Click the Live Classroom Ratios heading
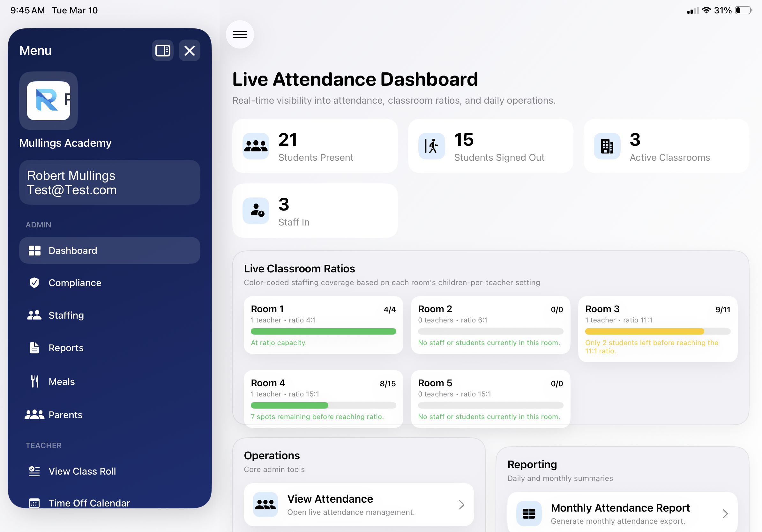Viewport: 762px width, 532px height. pyautogui.click(x=299, y=269)
